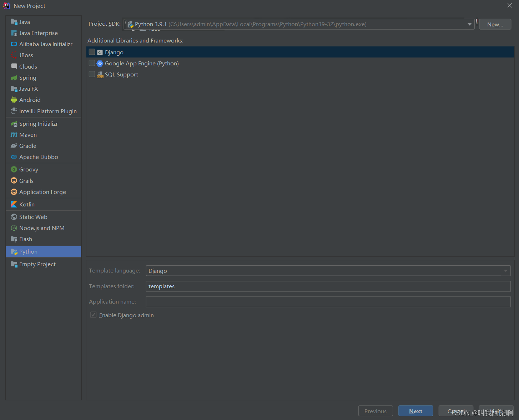The width and height of the screenshot is (519, 420).
Task: Select the Gradle project type label
Action: (x=28, y=146)
